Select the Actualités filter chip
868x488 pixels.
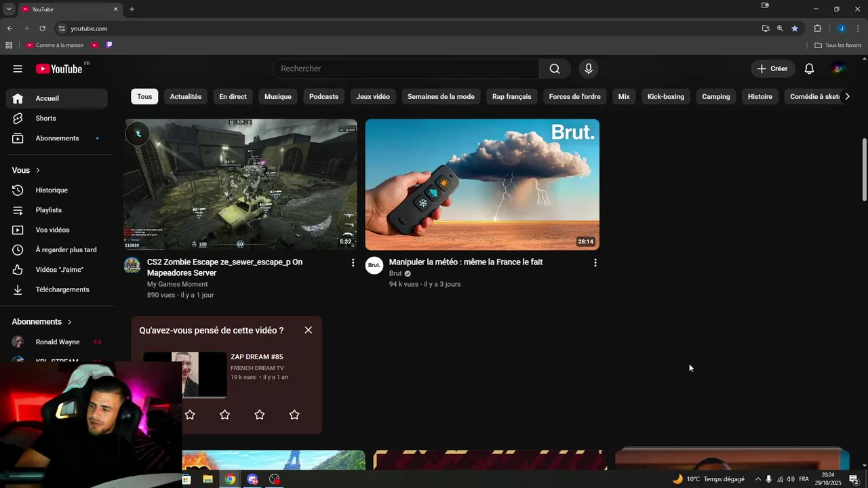tap(186, 96)
